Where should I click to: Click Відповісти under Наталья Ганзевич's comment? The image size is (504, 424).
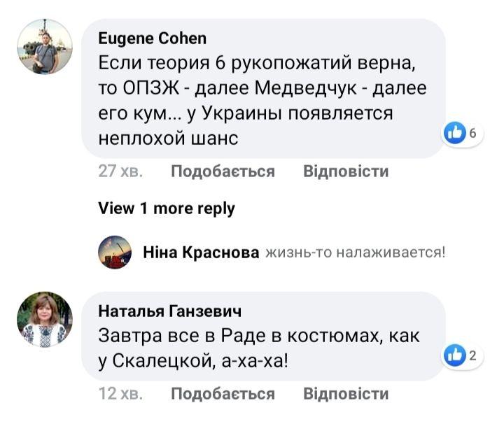[x=346, y=394]
